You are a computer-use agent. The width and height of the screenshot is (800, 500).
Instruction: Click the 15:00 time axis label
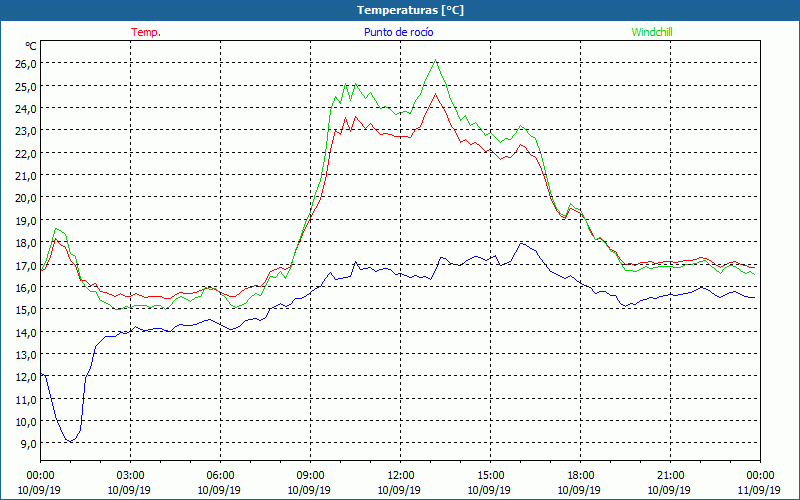click(490, 476)
